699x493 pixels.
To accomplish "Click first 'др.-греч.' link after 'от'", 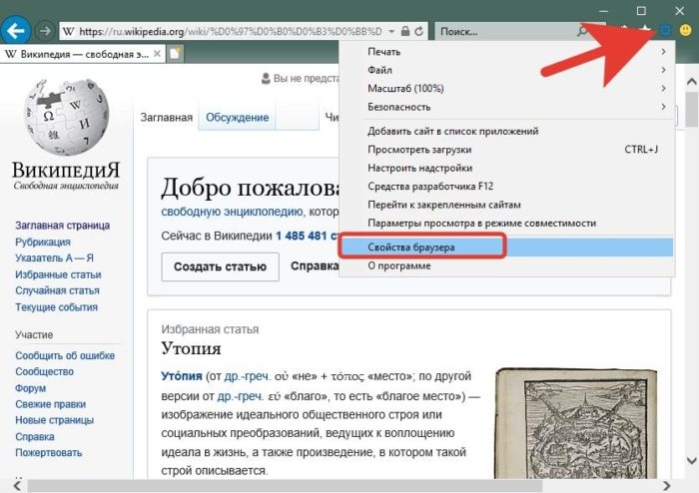I will click(247, 376).
